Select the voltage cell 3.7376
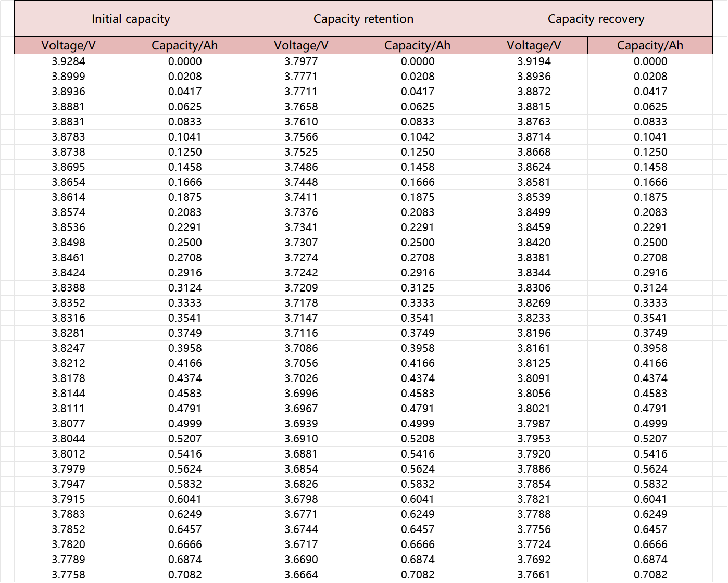 pyautogui.click(x=301, y=212)
